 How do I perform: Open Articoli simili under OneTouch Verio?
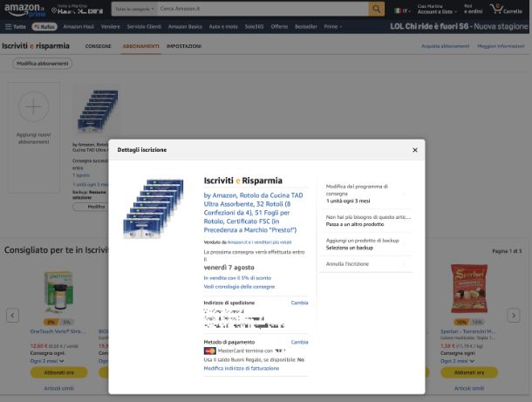tap(58, 388)
